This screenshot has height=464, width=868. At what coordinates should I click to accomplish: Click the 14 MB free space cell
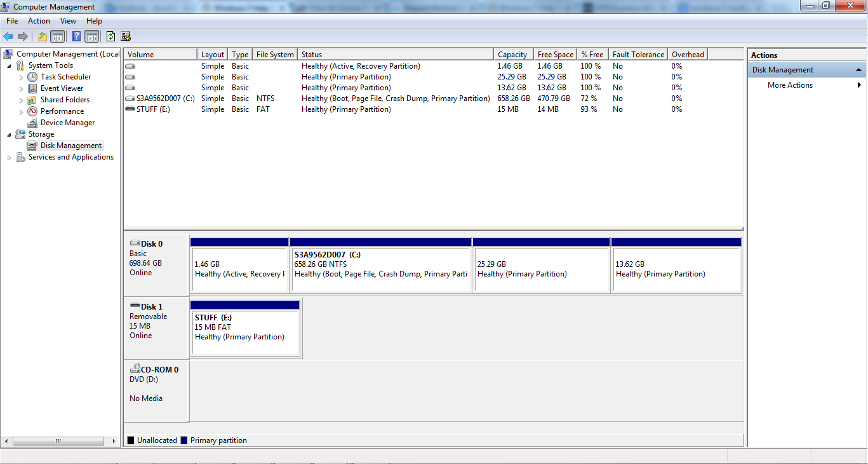548,109
